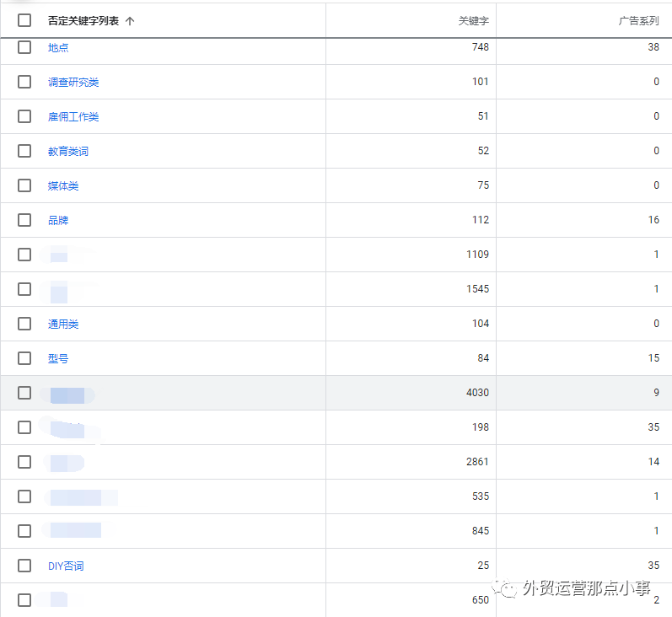Tick the checkbox next to 品牌

(24, 220)
